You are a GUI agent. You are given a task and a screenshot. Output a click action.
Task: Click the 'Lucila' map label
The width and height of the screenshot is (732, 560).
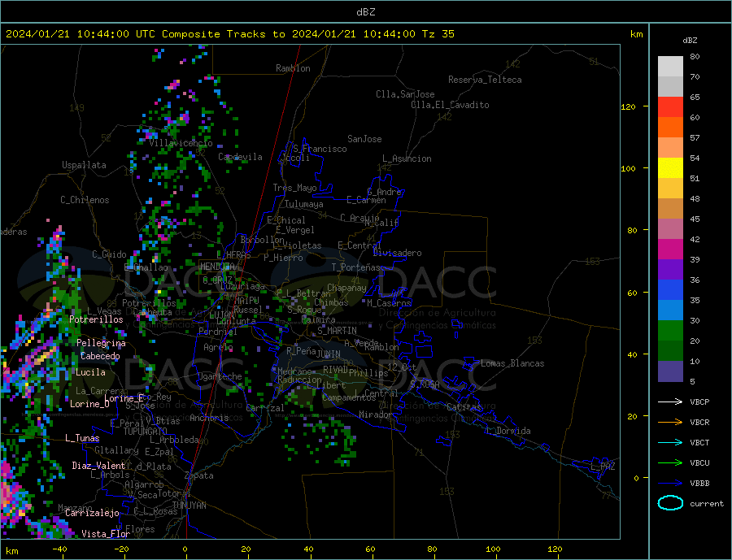point(90,372)
